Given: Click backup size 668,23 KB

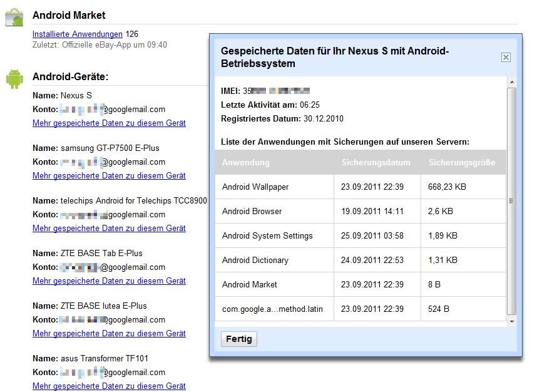Looking at the screenshot, I should click(447, 187).
